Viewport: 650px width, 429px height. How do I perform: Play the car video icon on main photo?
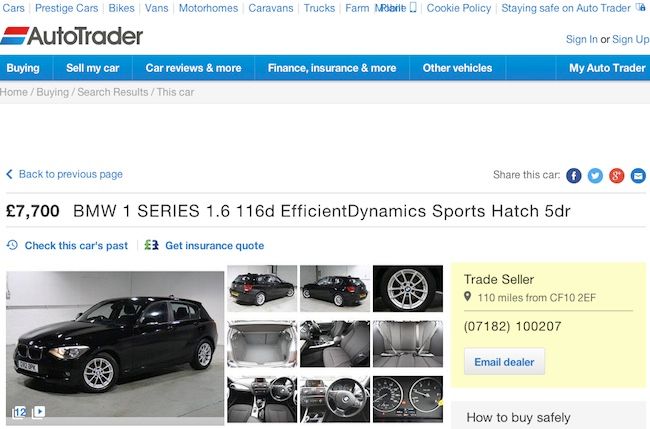(39, 412)
